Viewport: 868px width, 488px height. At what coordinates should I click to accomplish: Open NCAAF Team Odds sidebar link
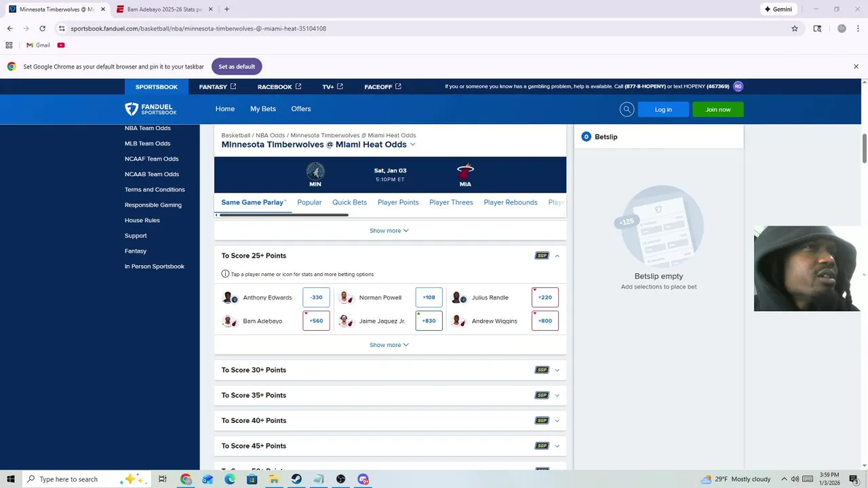[x=152, y=159]
